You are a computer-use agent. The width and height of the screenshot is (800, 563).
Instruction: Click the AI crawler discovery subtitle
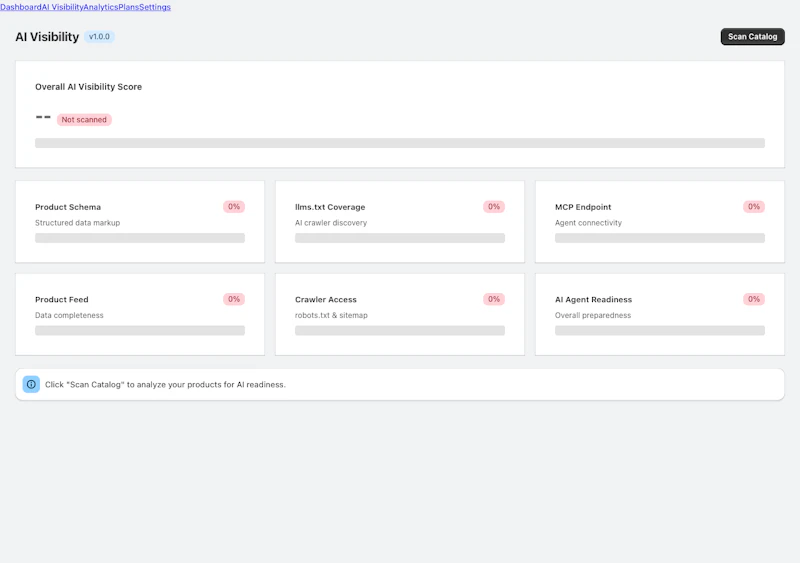tap(331, 223)
